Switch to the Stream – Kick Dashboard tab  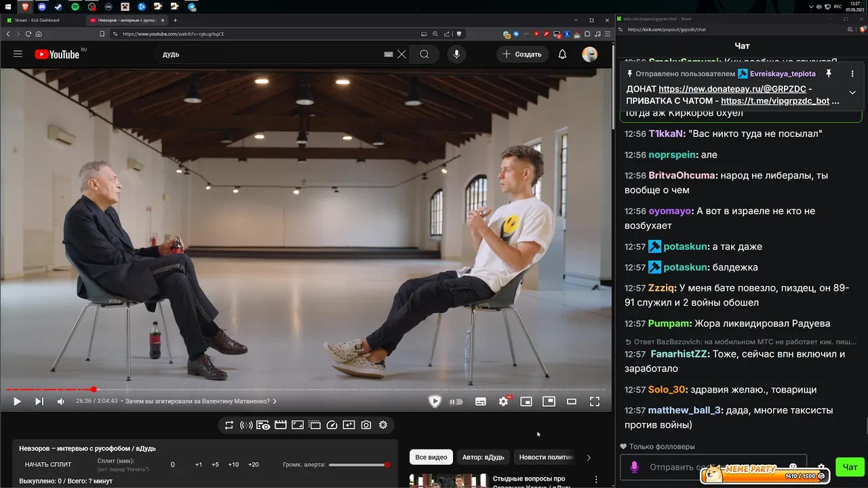click(42, 20)
